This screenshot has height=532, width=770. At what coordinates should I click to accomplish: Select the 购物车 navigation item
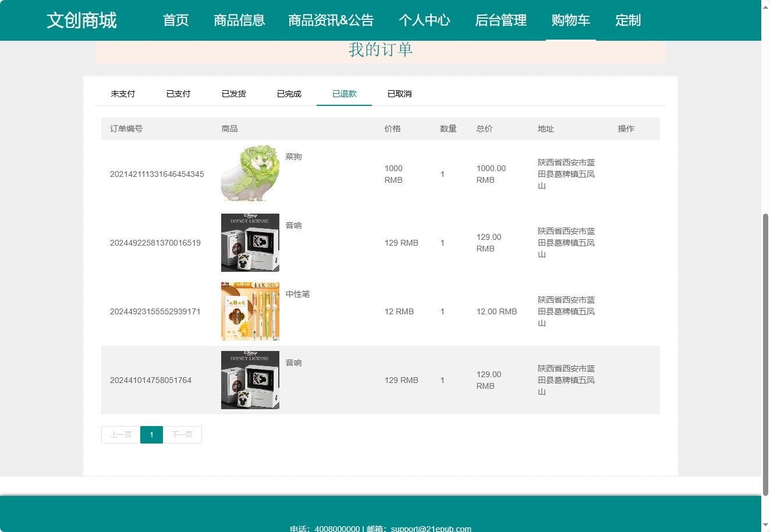[570, 20]
